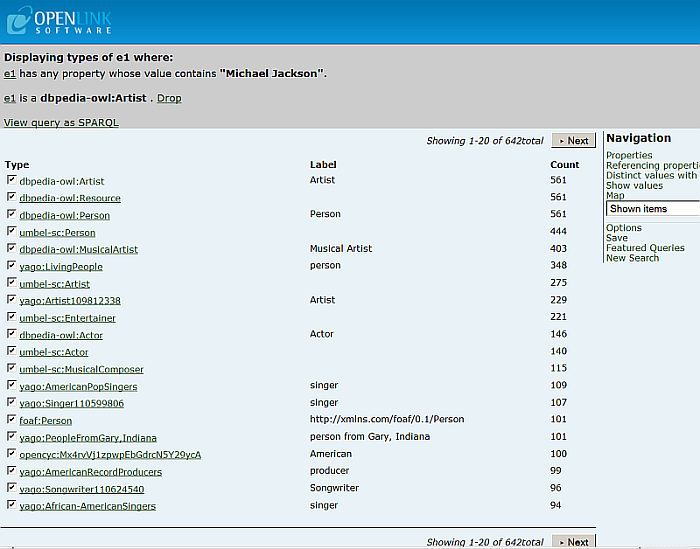Open Properties in Navigation panel
This screenshot has height=549, width=700.
629,155
